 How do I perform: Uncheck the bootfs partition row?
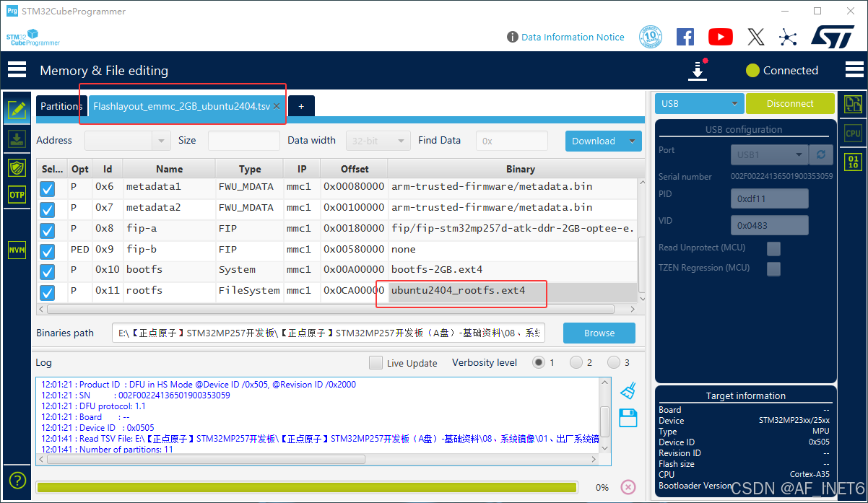(x=48, y=272)
